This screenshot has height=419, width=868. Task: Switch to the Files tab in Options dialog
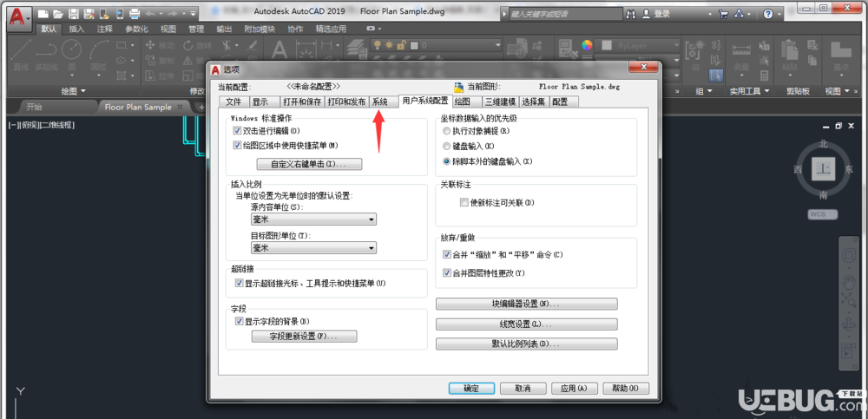point(233,101)
